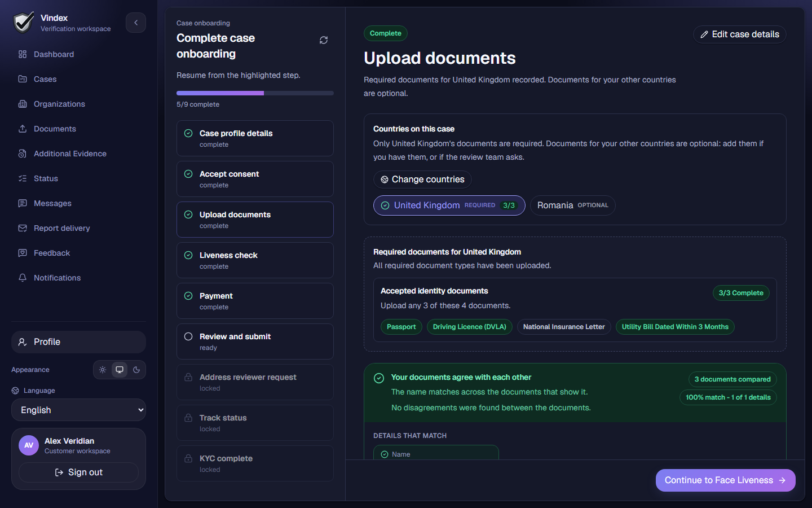
Task: Open the Payment step
Action: click(255, 301)
